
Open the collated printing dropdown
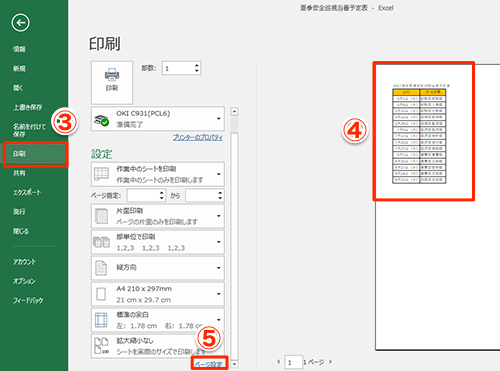[x=158, y=242]
